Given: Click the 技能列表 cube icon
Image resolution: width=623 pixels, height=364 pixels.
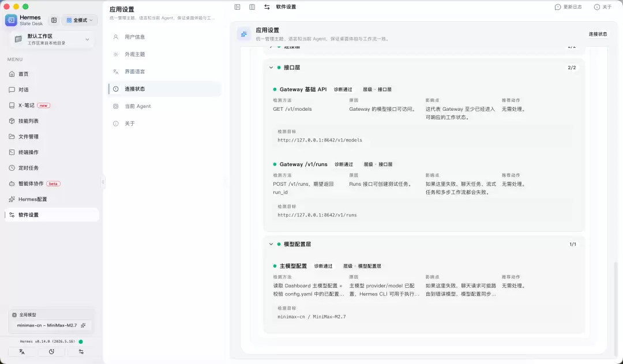Looking at the screenshot, I should pos(12,121).
